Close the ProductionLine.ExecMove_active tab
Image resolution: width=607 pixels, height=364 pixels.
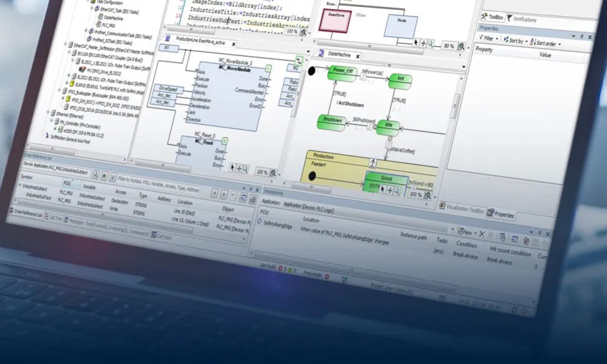(234, 44)
